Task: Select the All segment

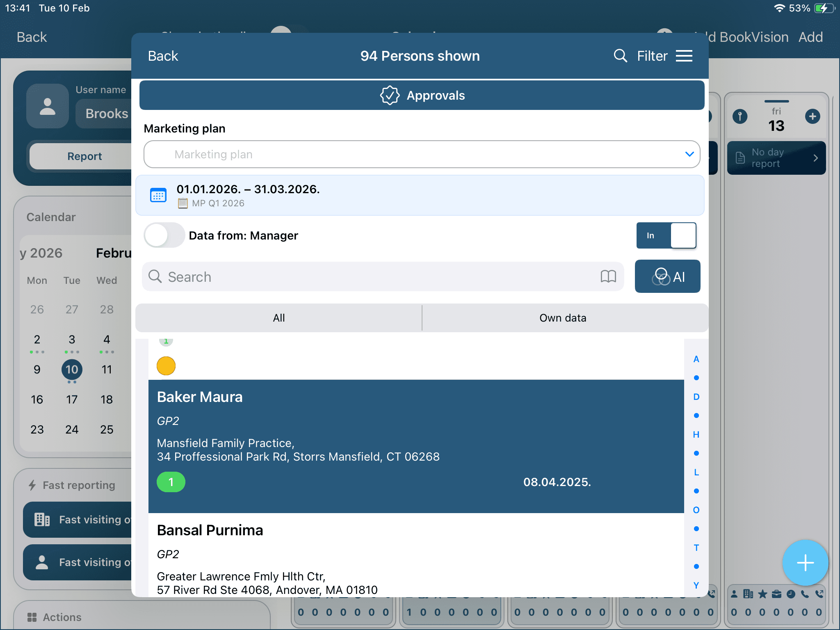Action: click(x=279, y=318)
